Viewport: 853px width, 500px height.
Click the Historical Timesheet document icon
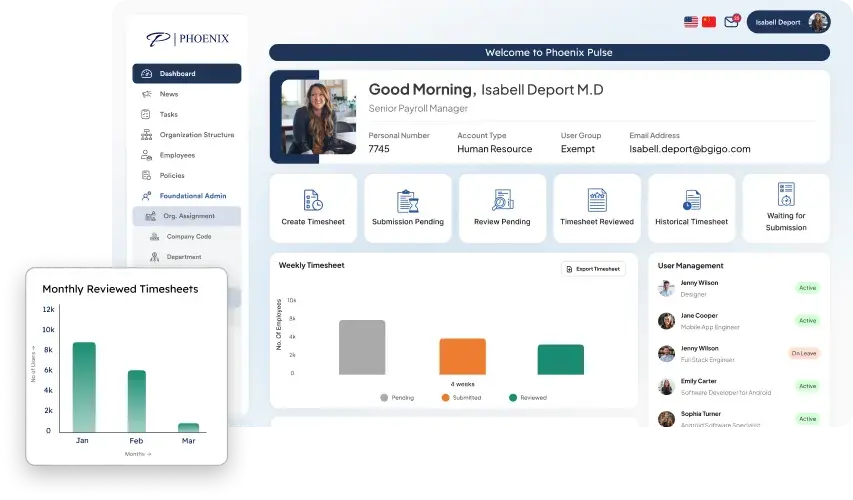(691, 200)
